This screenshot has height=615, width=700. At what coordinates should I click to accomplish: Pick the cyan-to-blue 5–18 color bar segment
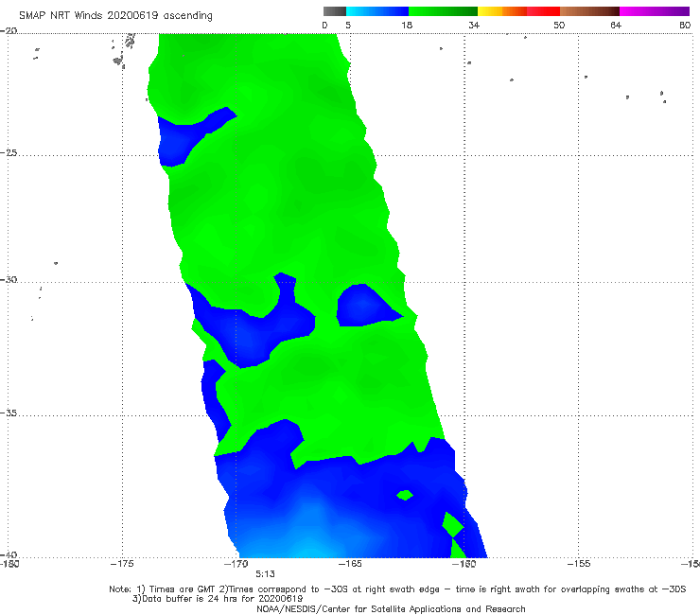tap(377, 11)
